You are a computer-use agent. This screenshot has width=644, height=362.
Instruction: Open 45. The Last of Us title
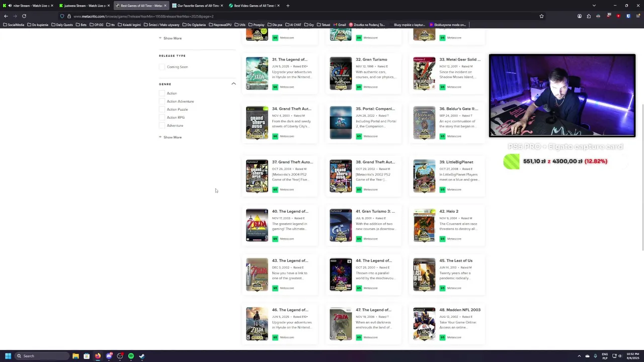(456, 260)
